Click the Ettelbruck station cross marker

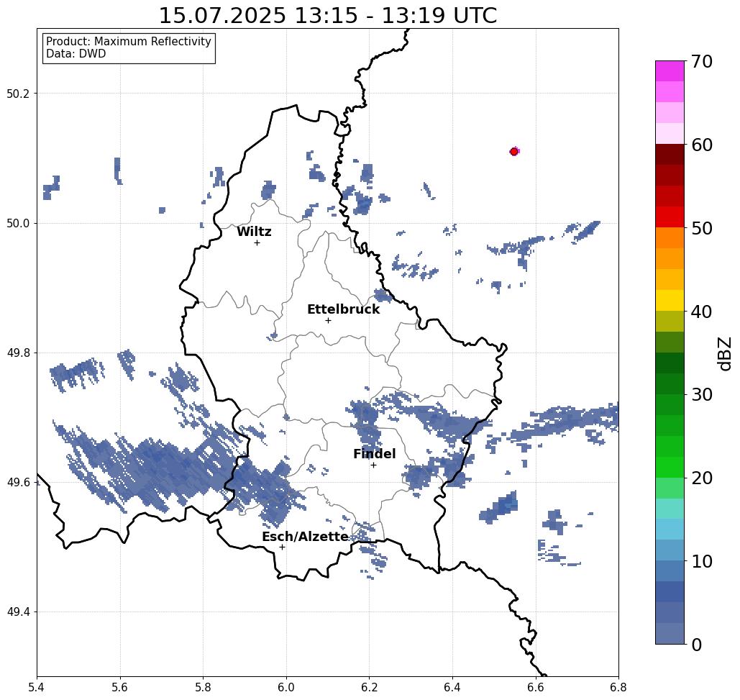pos(329,320)
